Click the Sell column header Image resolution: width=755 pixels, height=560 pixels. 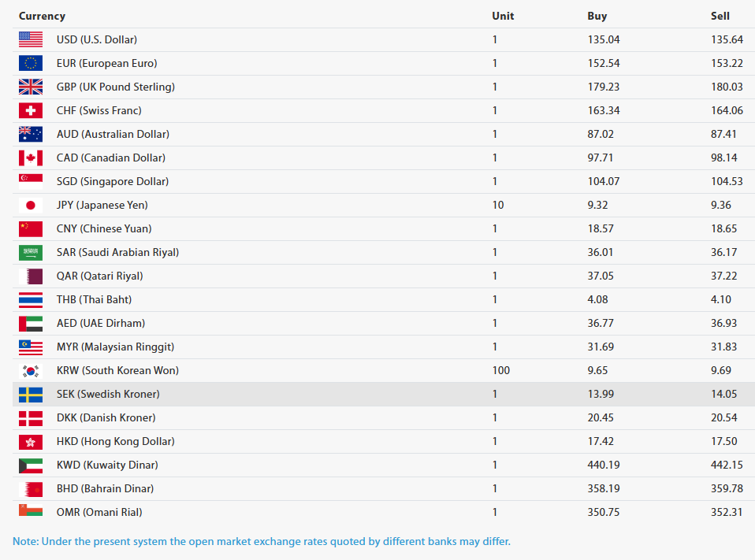click(720, 16)
